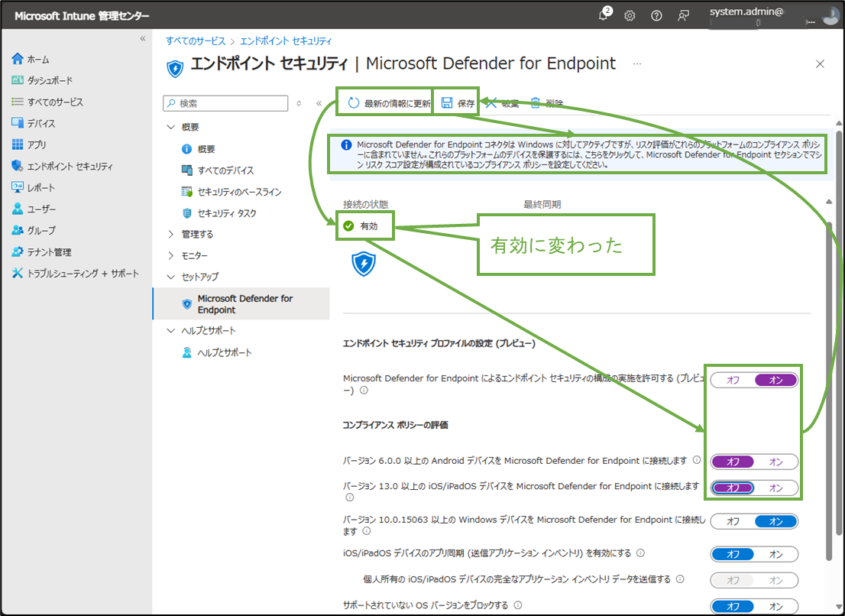Click the Reports icon in sidebar
Screen dimensions: 845x616
[18, 187]
